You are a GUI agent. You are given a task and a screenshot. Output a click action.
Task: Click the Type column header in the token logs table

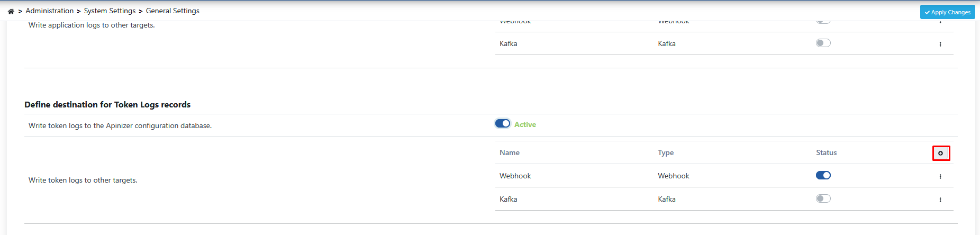click(x=666, y=153)
